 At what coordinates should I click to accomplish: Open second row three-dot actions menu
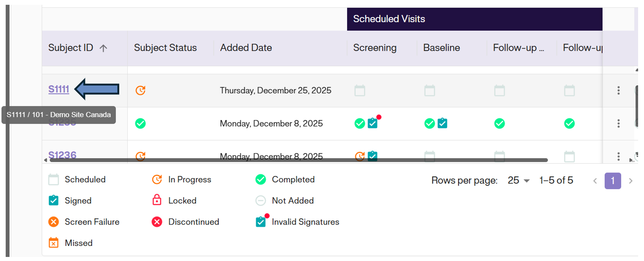coord(618,123)
